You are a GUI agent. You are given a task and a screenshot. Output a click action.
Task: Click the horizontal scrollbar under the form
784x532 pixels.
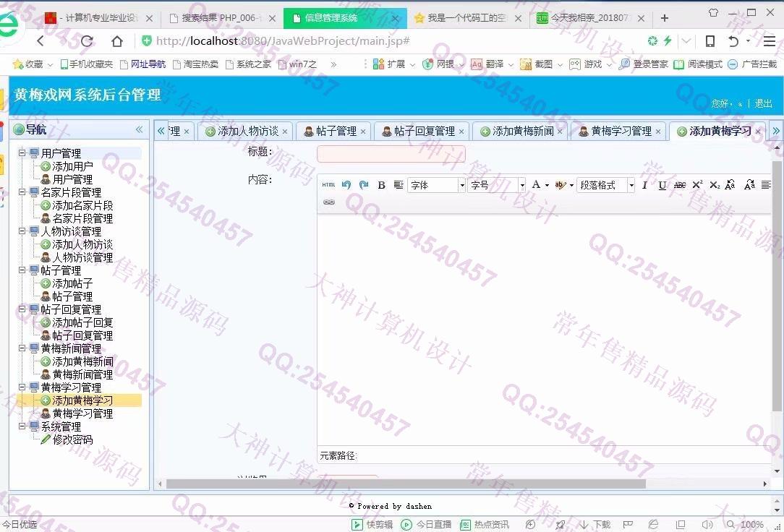click(406, 484)
